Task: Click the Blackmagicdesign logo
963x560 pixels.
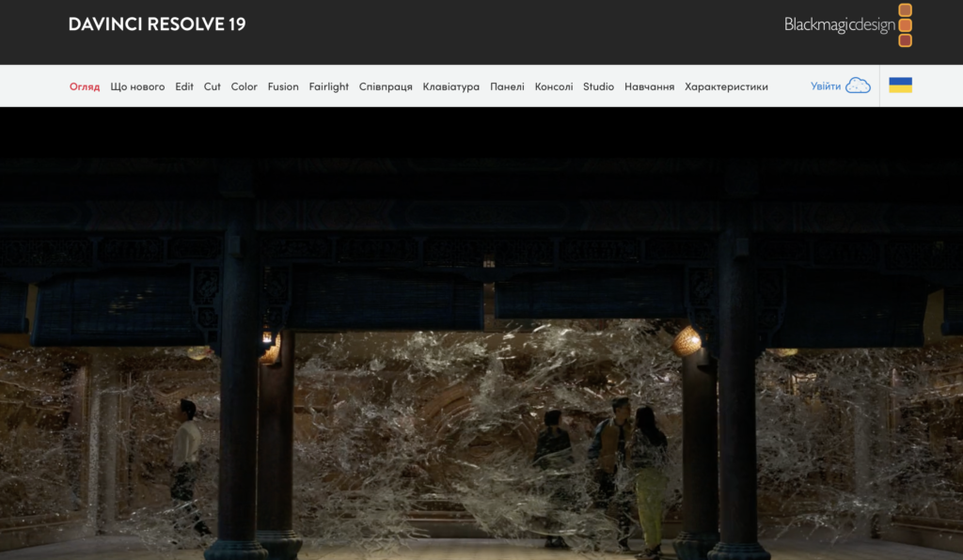Action: [847, 25]
